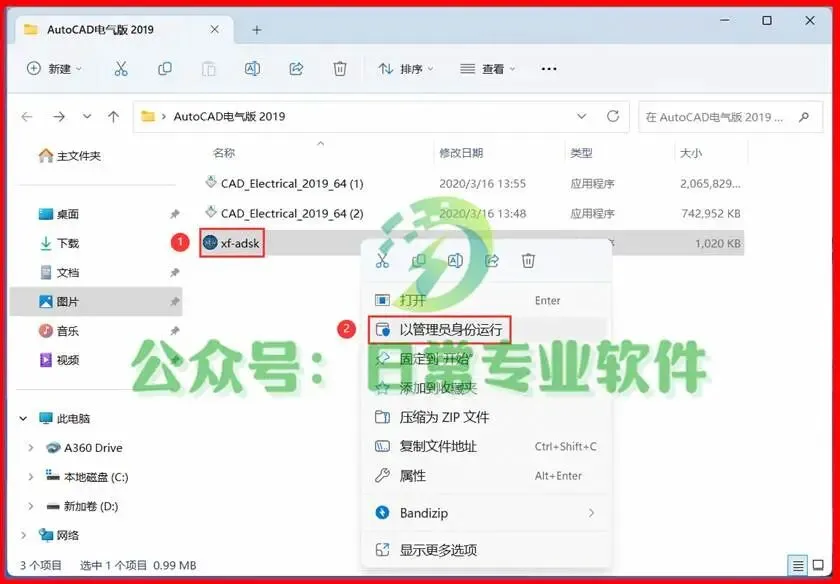The height and width of the screenshot is (584, 840).
Task: Open the 查看 view dropdown
Action: coord(488,69)
